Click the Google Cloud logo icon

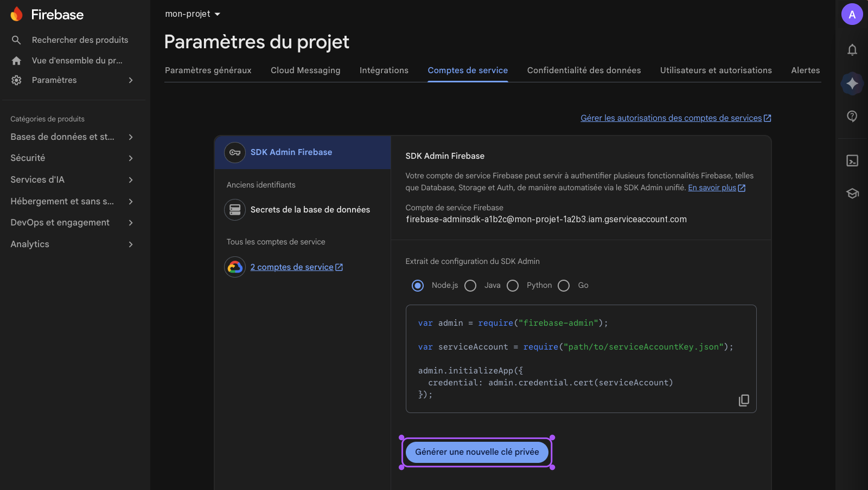tap(235, 267)
